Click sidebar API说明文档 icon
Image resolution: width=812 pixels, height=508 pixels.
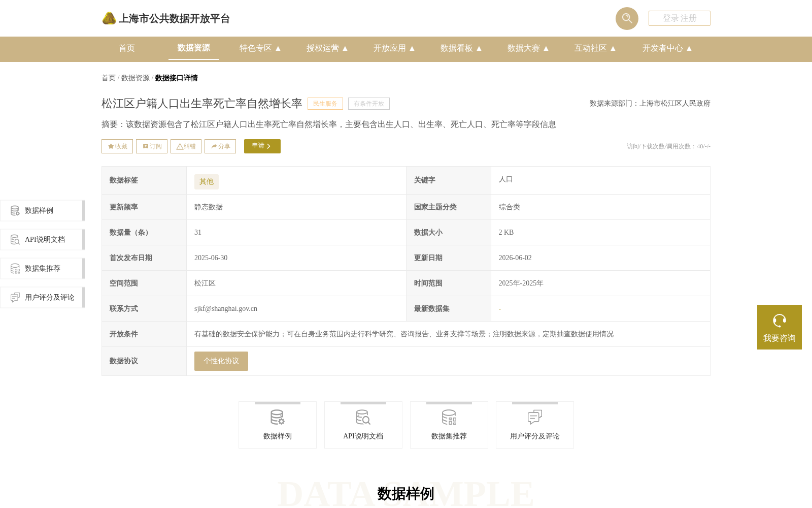[x=15, y=239]
